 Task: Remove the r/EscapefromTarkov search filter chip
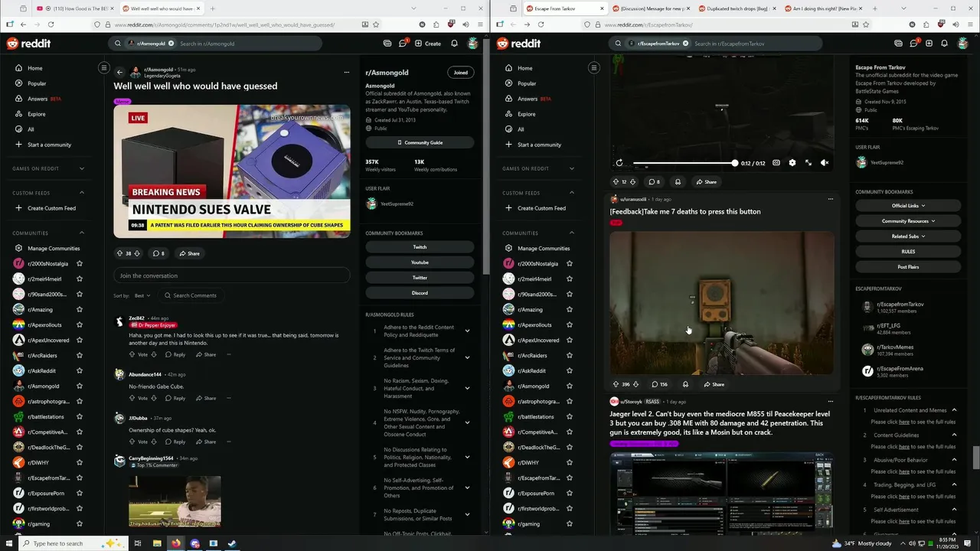click(684, 44)
